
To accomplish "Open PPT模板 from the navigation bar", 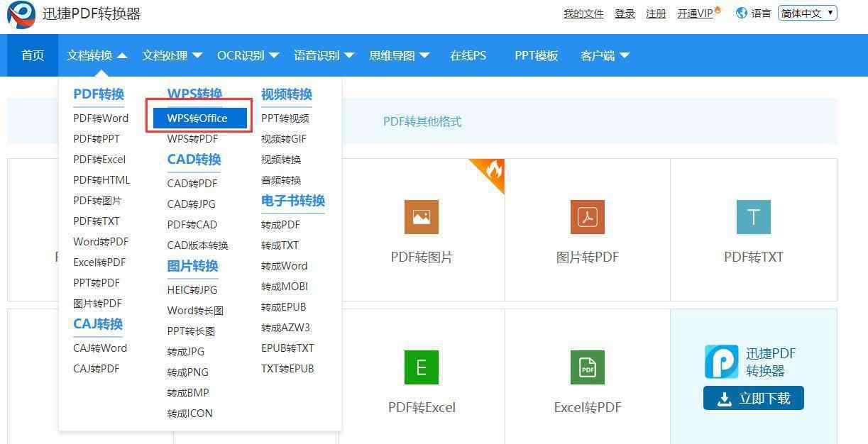I will (x=537, y=55).
